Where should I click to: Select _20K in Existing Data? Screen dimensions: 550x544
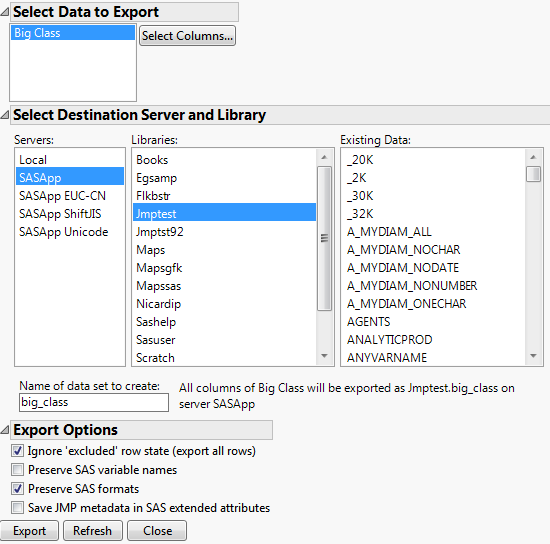(x=434, y=160)
